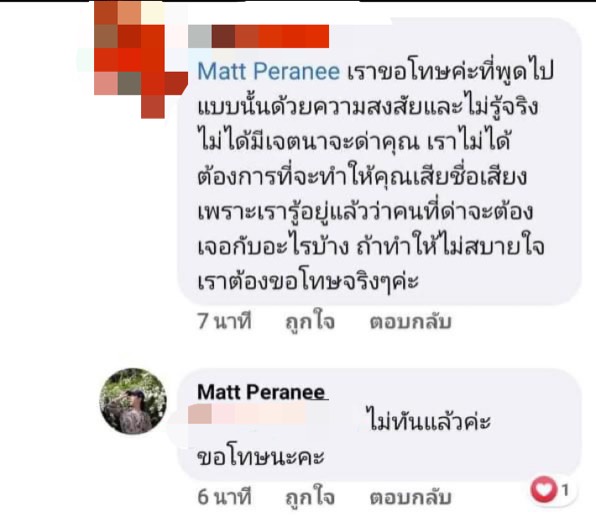Open the 7 นาที timestamp link
Image resolution: width=596 pixels, height=523 pixels.
(x=224, y=321)
